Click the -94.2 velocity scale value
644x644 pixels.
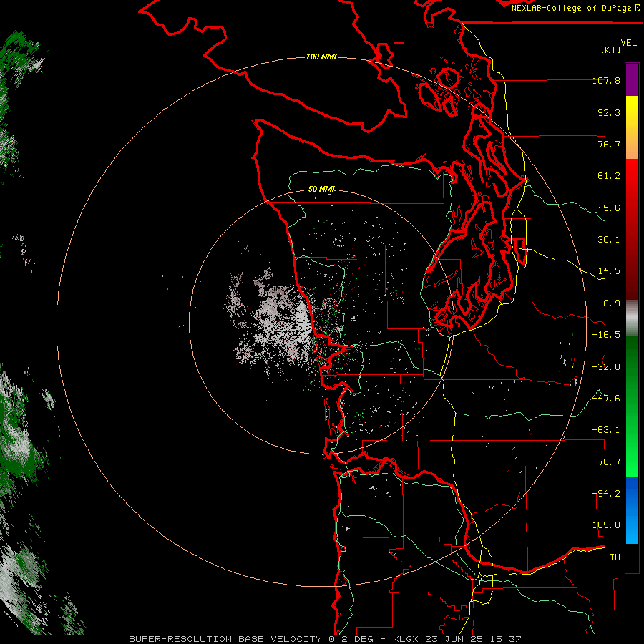tap(606, 494)
